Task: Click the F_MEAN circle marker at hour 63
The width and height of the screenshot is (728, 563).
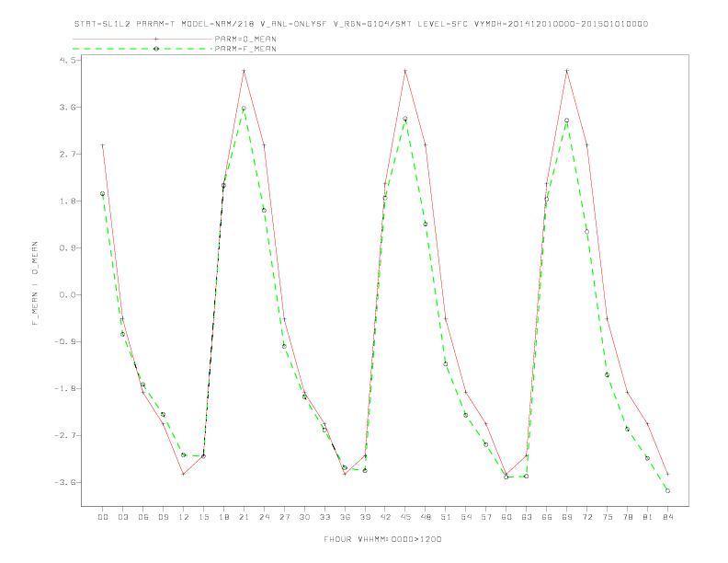Action: pos(527,477)
